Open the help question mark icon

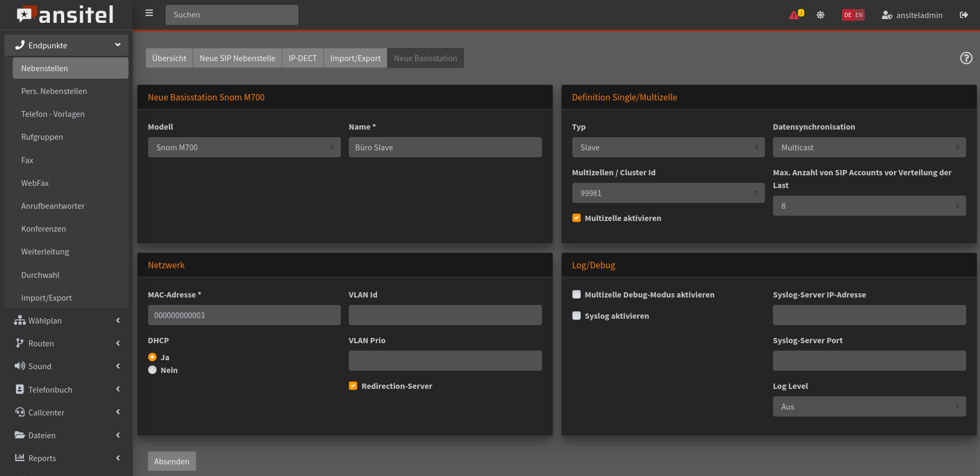point(966,58)
